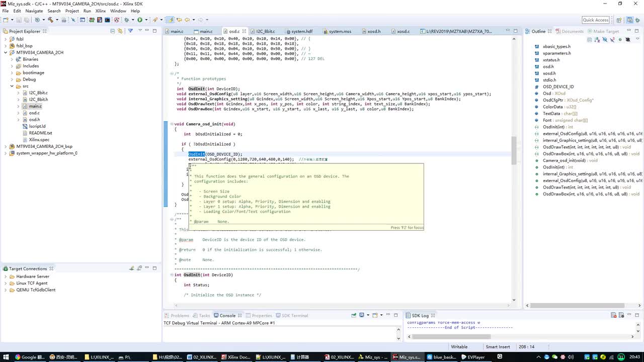Viewport: 644px width, 362px height.
Task: Click the Save toolbar icon
Action: click(19, 20)
